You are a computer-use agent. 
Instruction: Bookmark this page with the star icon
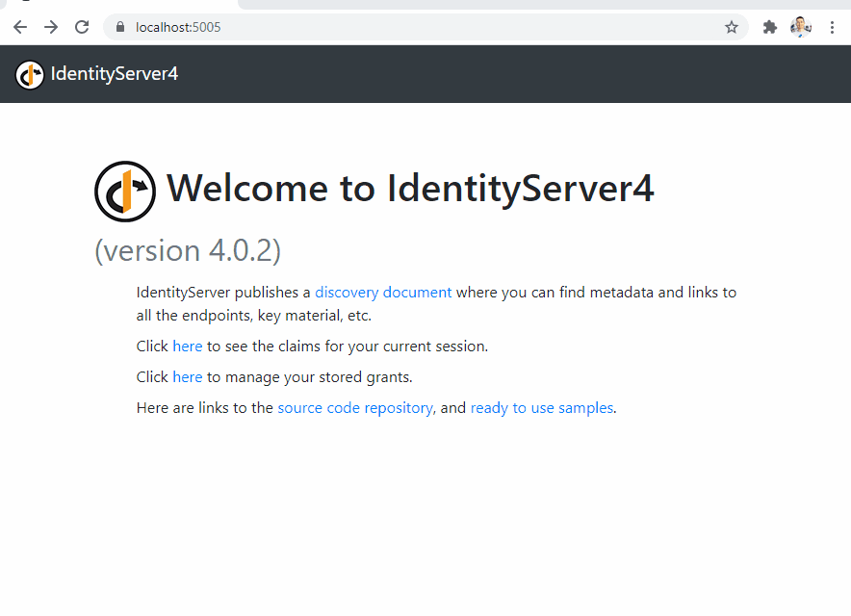click(732, 27)
